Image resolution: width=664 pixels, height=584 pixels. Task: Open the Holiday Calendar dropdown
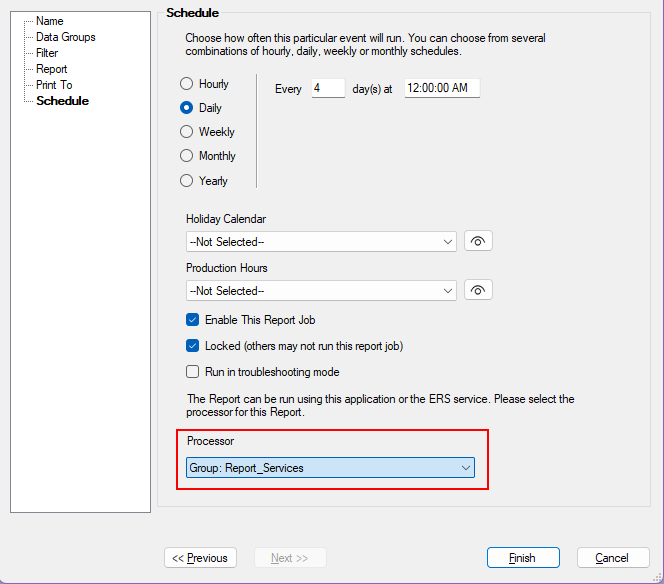click(321, 242)
